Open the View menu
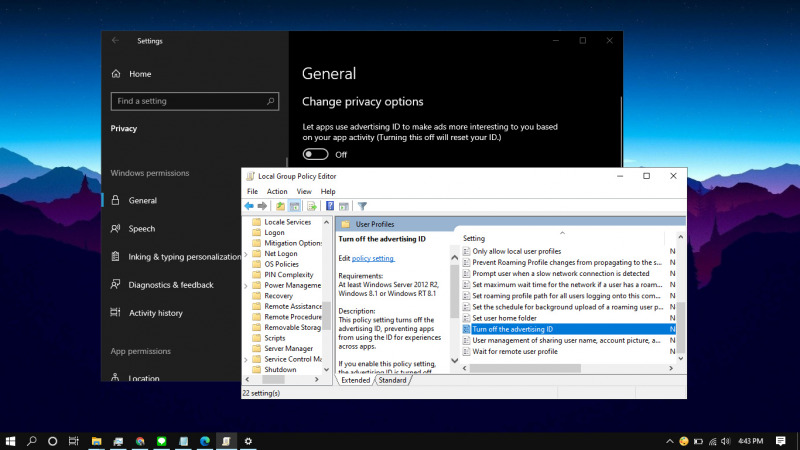This screenshot has width=800, height=450. (x=304, y=191)
